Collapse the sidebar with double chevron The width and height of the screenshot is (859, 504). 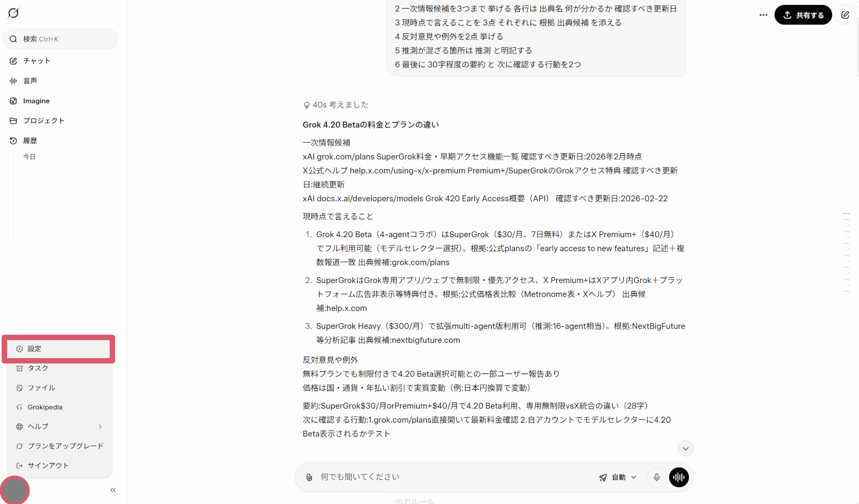click(113, 490)
